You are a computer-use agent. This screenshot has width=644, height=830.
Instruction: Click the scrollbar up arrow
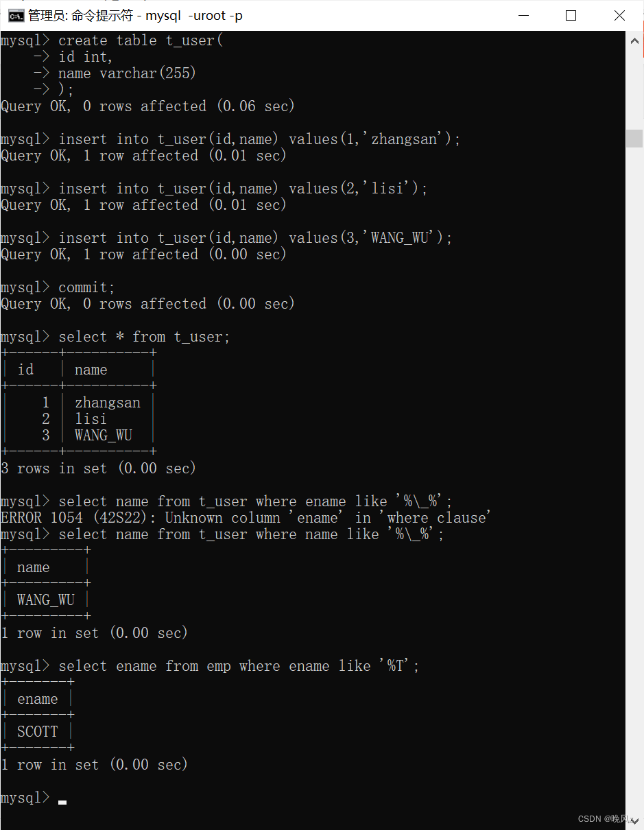coord(634,40)
